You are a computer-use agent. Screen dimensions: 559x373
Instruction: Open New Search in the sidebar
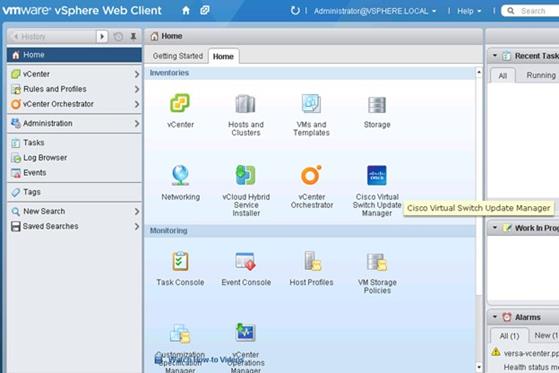[74, 211]
